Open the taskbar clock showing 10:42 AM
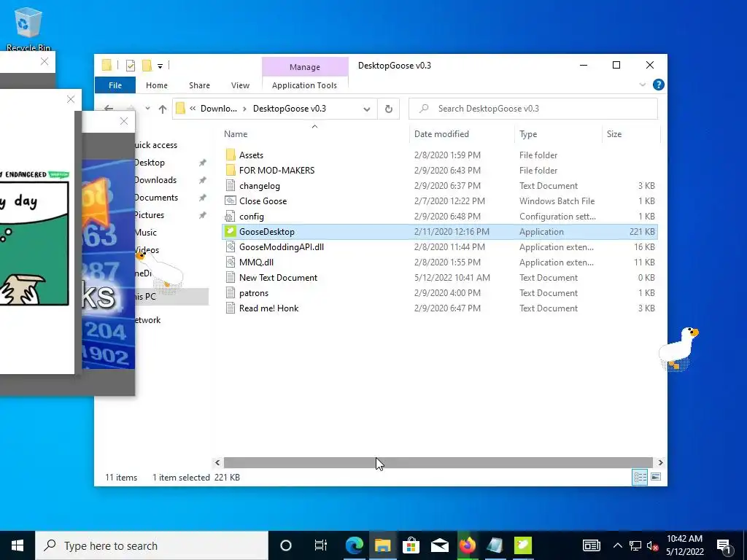Viewport: 747px width, 560px height. (x=684, y=545)
